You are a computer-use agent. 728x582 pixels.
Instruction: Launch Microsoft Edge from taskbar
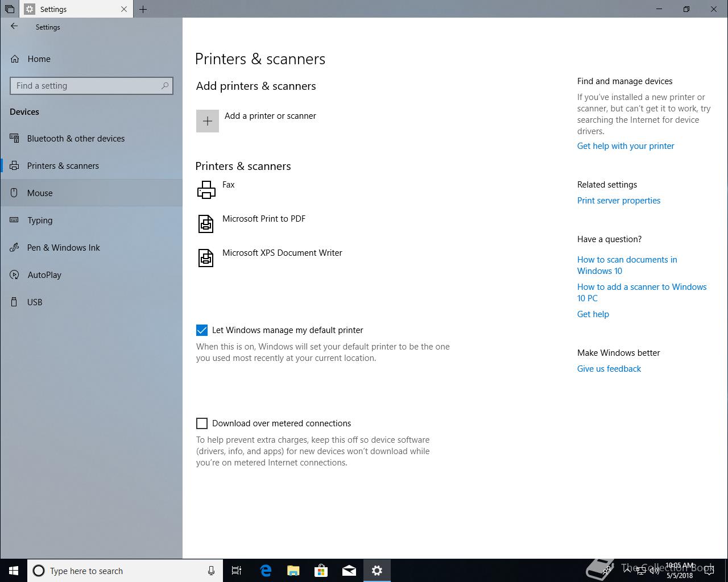(x=266, y=571)
